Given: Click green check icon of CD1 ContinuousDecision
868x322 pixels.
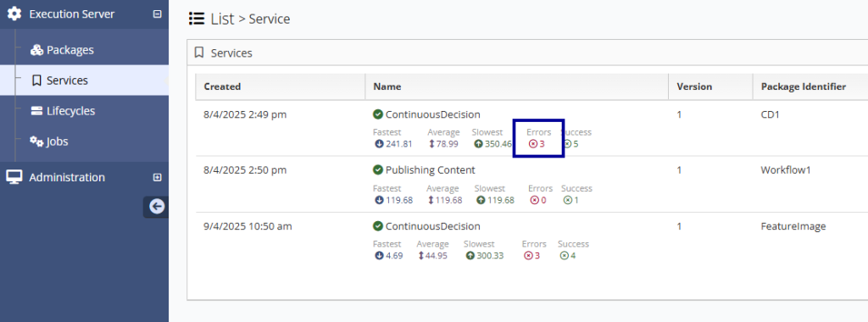Looking at the screenshot, I should tap(378, 114).
